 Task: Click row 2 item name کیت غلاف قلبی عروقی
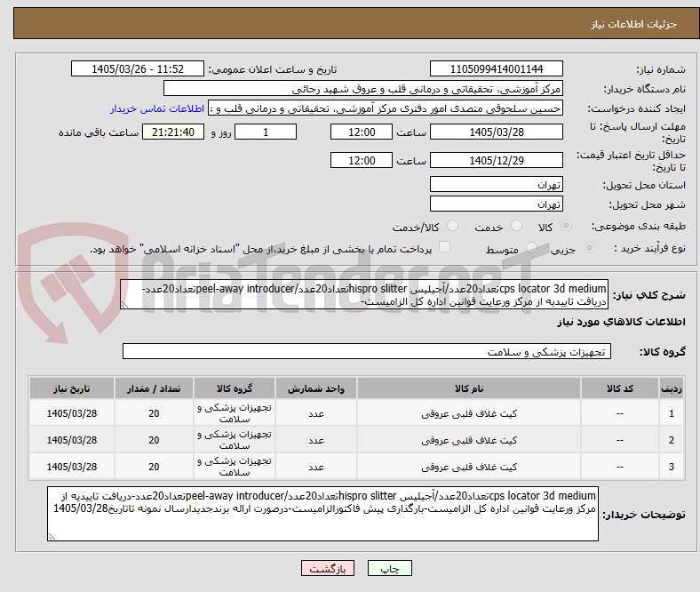pos(469,440)
